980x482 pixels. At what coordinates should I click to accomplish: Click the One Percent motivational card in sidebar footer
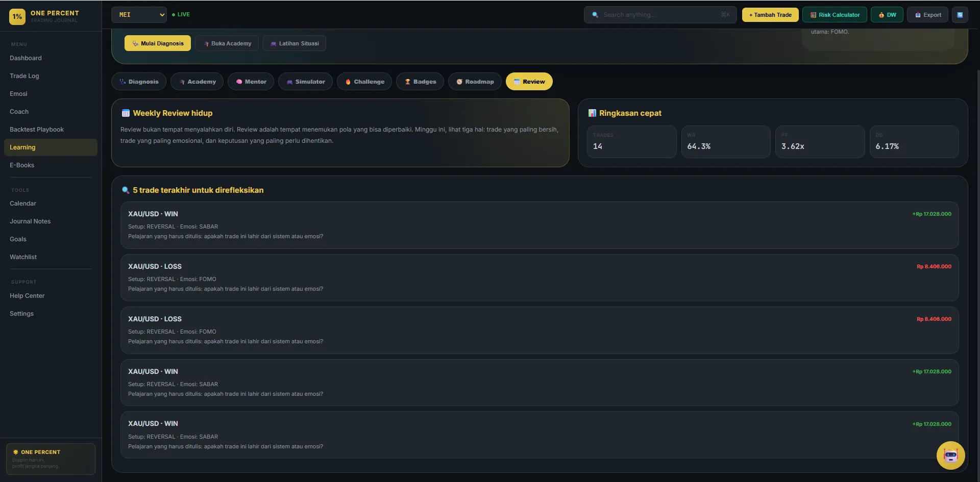coord(51,459)
